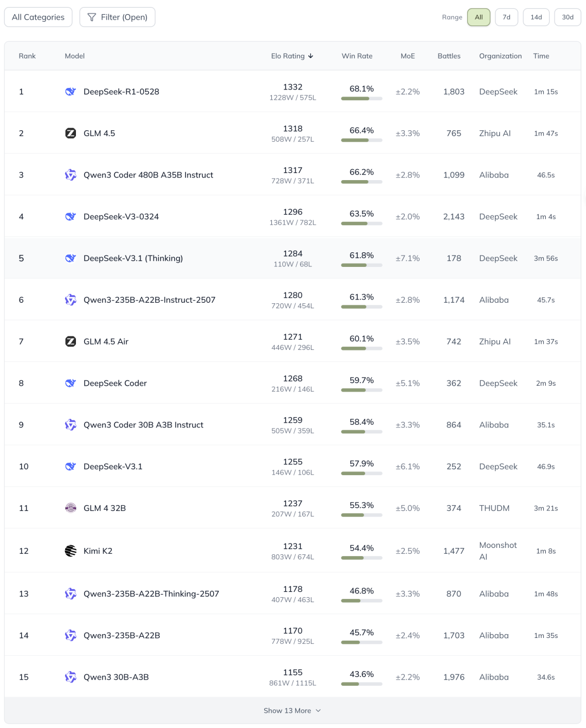Click the DeepSeek-R1-0528 win rate progress bar

click(x=361, y=99)
